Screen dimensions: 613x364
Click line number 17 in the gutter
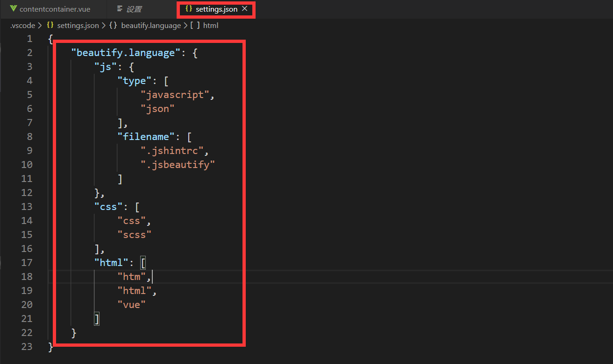coord(27,262)
